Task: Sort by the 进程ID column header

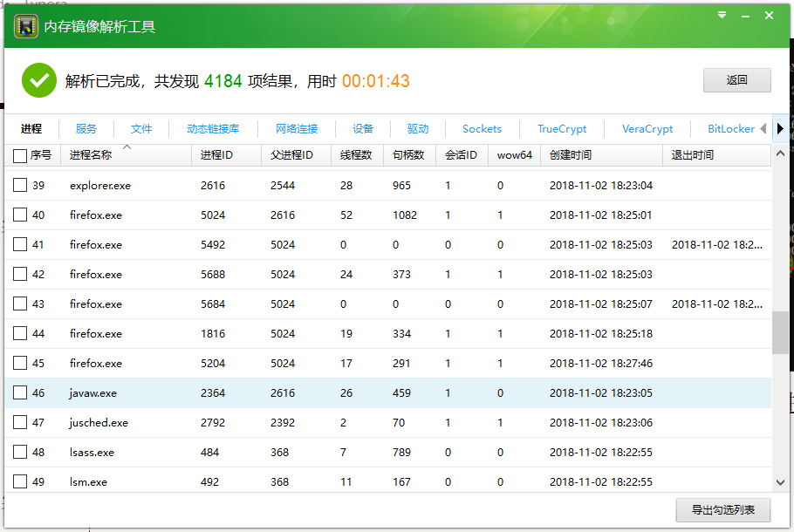Action: tap(226, 155)
